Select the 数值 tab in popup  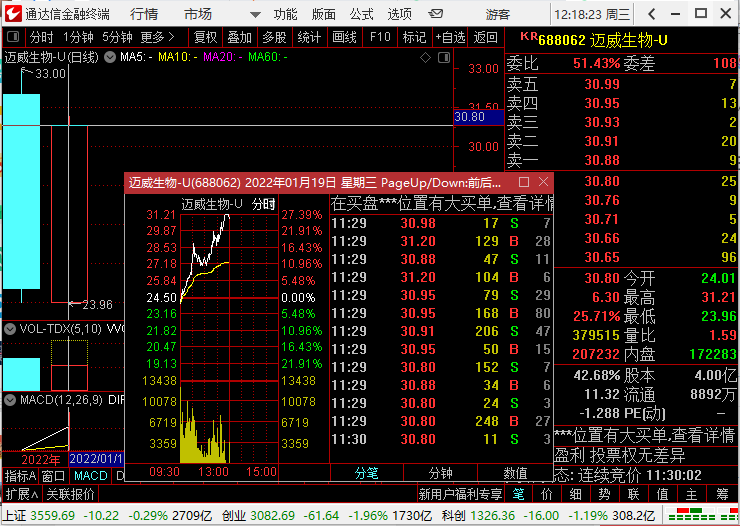[515, 473]
